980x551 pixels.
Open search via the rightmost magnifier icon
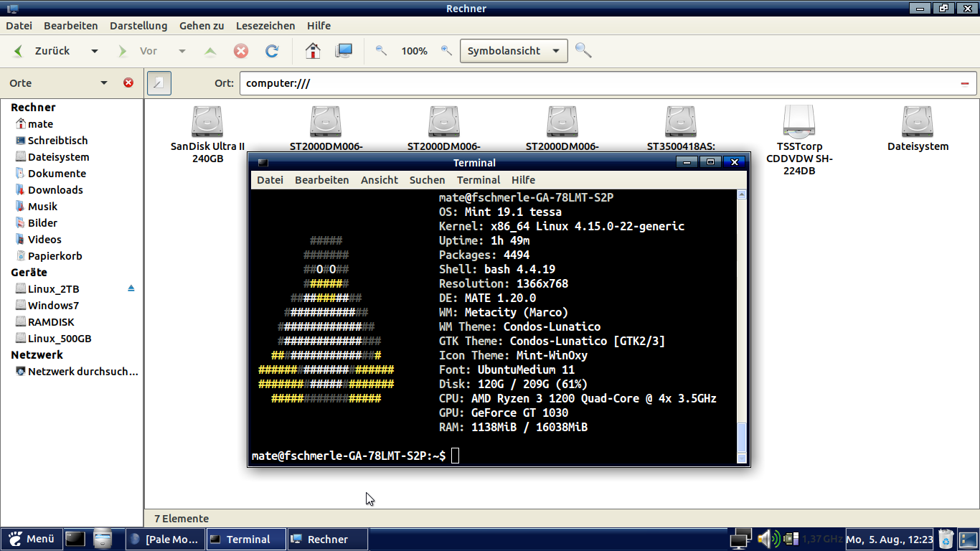coord(583,50)
